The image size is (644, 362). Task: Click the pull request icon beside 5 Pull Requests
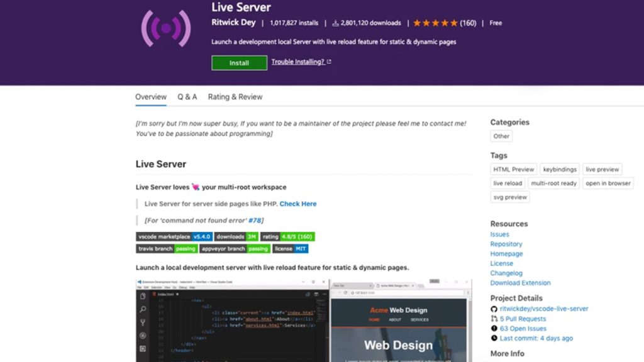click(x=494, y=319)
